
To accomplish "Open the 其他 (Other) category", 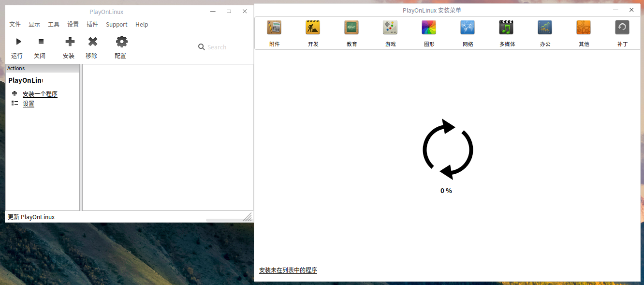I will (x=584, y=33).
